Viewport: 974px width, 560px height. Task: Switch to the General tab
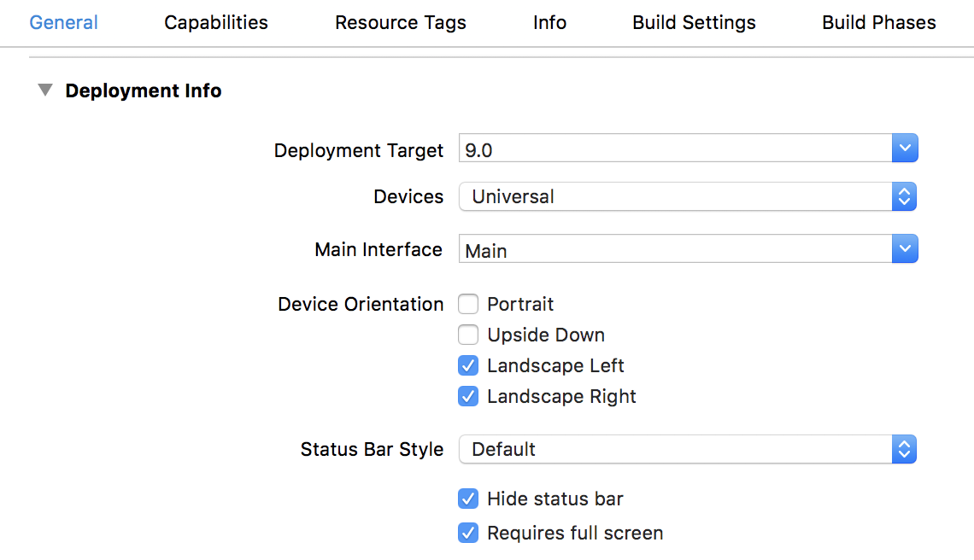click(x=63, y=23)
